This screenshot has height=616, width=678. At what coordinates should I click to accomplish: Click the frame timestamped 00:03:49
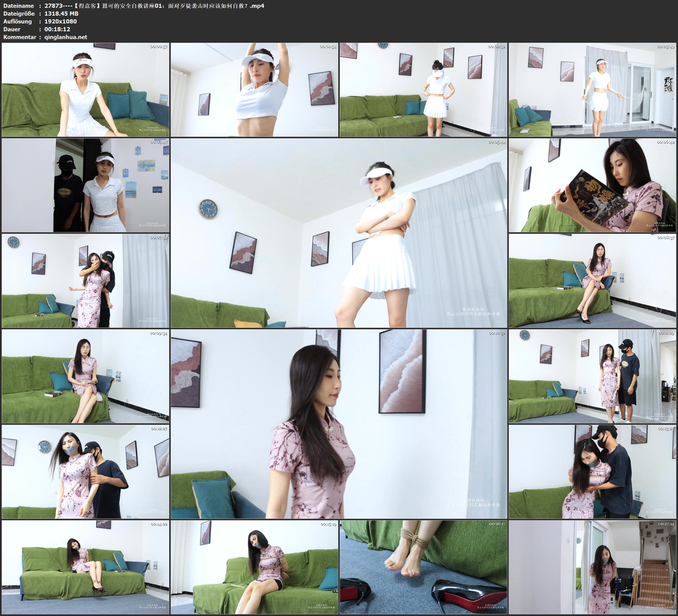592,90
